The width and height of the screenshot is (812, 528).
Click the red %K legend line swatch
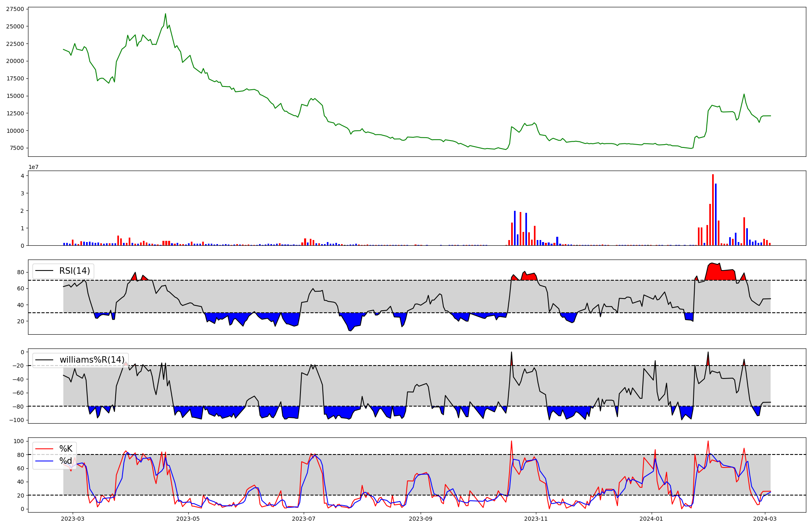pyautogui.click(x=44, y=449)
